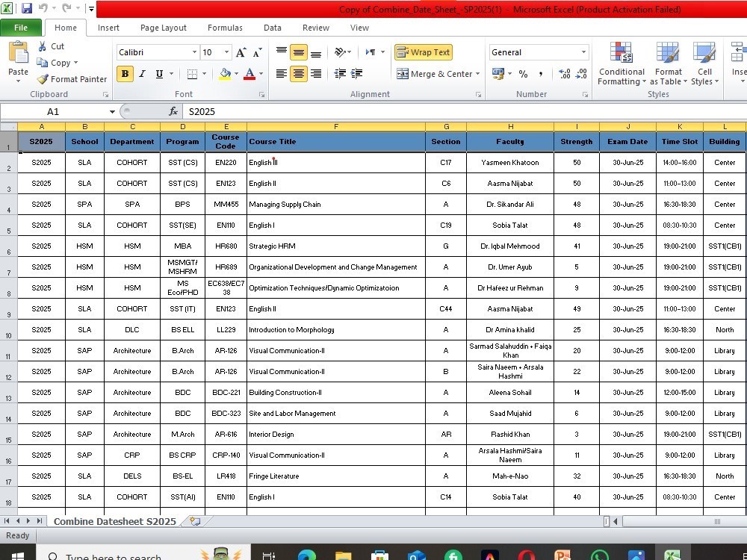Apply the Borders icon
Viewport: 747px width, 560px height.
[192, 74]
